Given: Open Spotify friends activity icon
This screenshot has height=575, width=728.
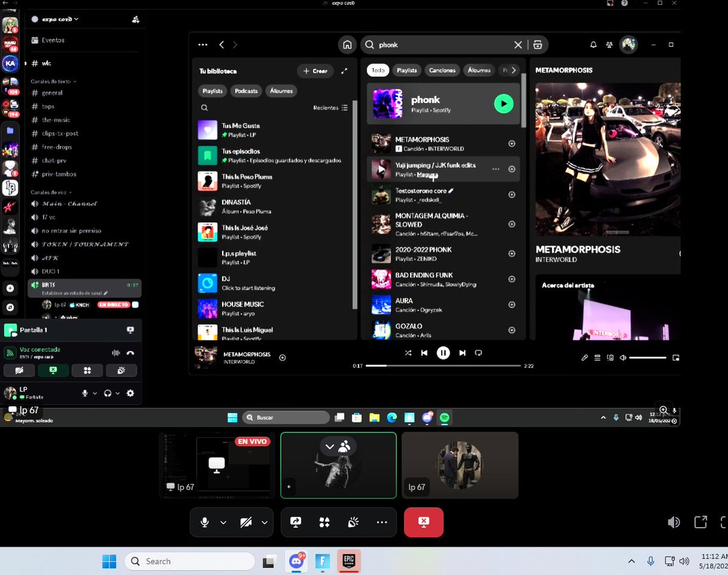Looking at the screenshot, I should tap(609, 45).
